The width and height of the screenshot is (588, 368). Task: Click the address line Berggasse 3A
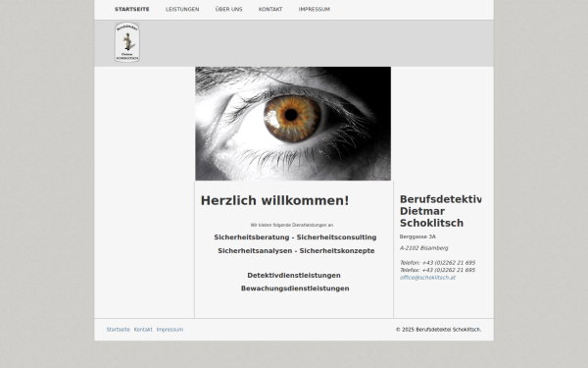(417, 237)
